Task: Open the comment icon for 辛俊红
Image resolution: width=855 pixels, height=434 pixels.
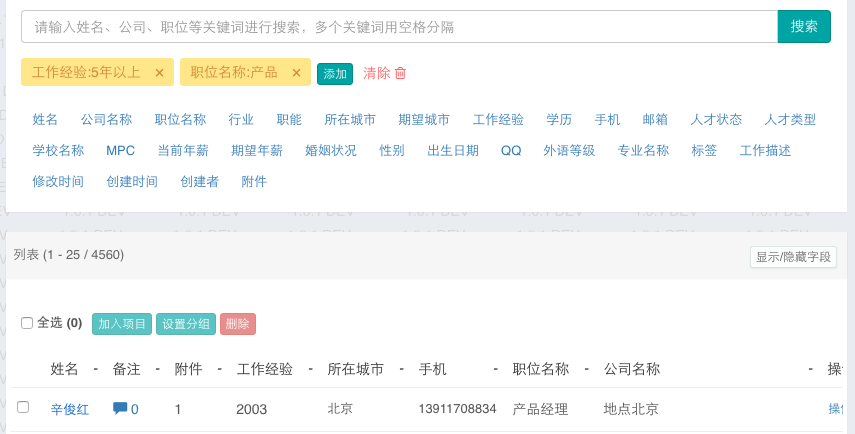Action: 120,408
